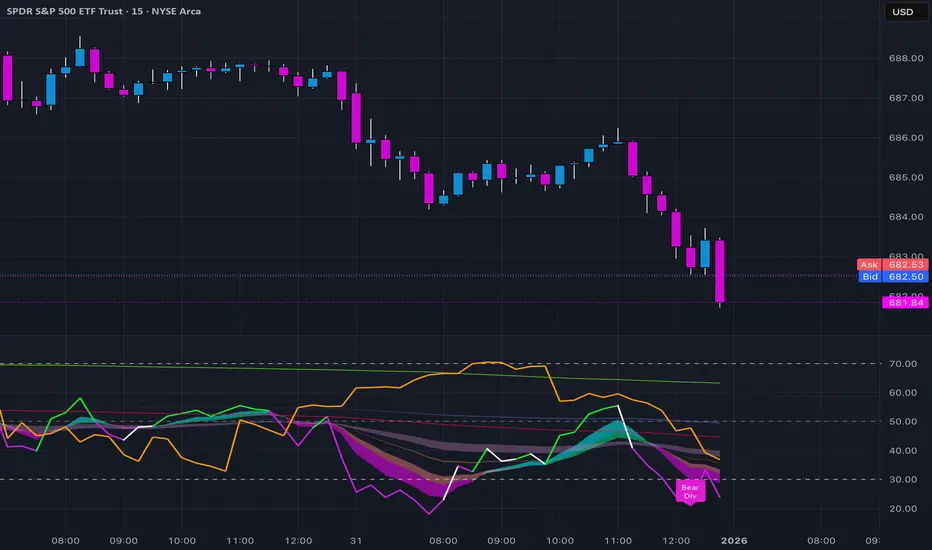Click the 688.00 price axis label

click(x=906, y=58)
